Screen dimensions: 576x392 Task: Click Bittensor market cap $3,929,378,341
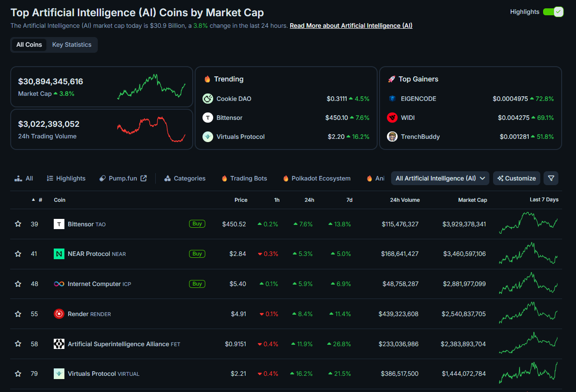coord(464,224)
